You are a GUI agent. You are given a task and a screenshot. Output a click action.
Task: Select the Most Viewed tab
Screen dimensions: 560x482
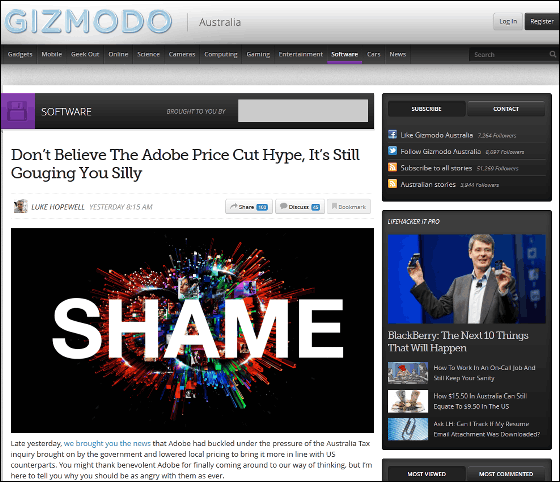tap(426, 474)
